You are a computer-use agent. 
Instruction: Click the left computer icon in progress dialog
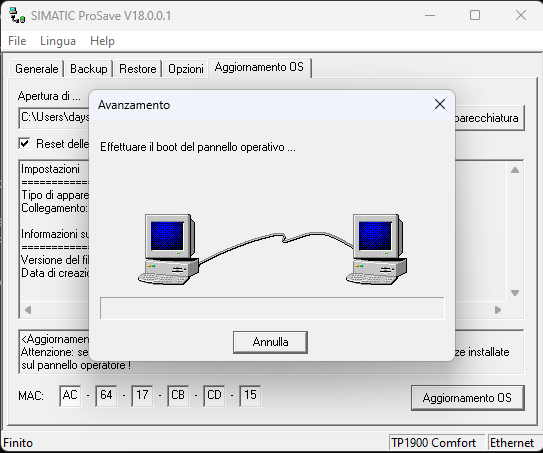click(x=168, y=249)
